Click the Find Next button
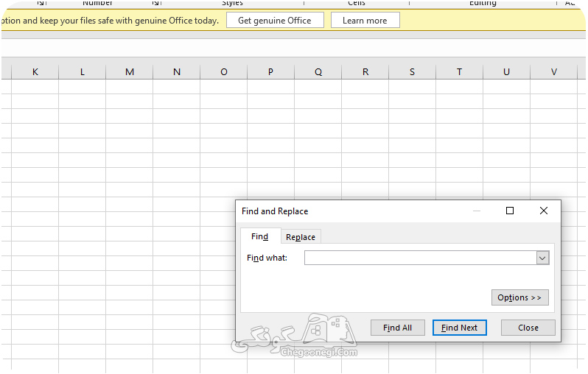This screenshot has width=588, height=374. 459,328
